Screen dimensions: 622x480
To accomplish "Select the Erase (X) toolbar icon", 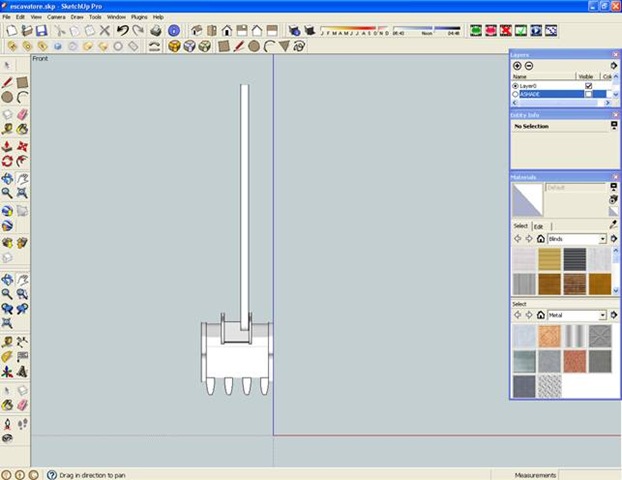I will pyautogui.click(x=104, y=31).
